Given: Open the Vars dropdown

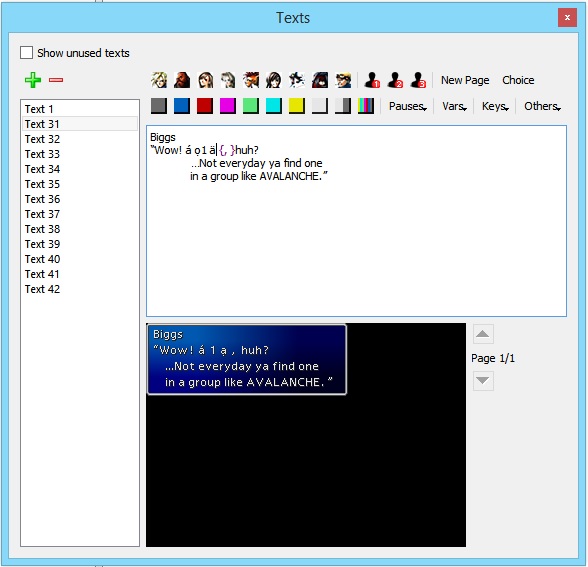Looking at the screenshot, I should pos(454,106).
